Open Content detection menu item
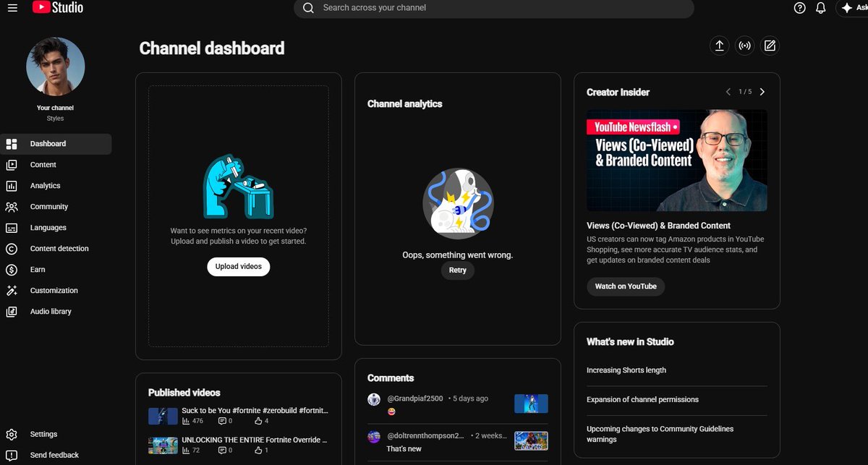Screen dimensions: 868x465 click(x=56, y=249)
